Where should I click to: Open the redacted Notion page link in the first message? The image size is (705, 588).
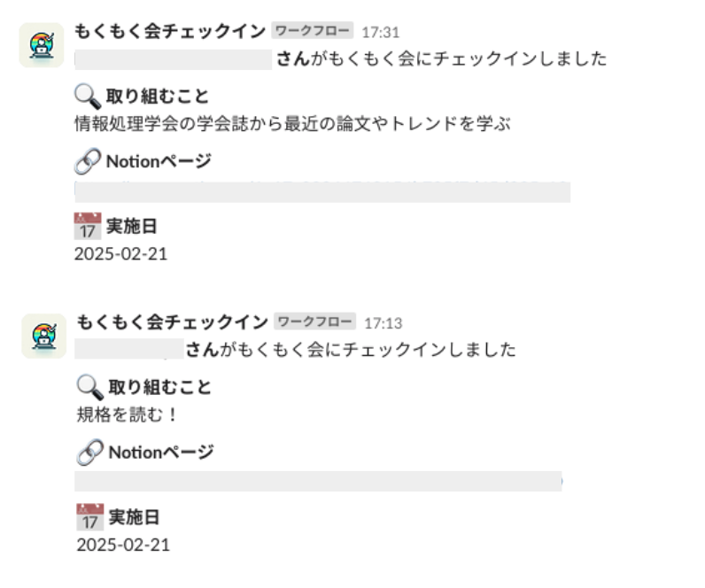click(322, 192)
